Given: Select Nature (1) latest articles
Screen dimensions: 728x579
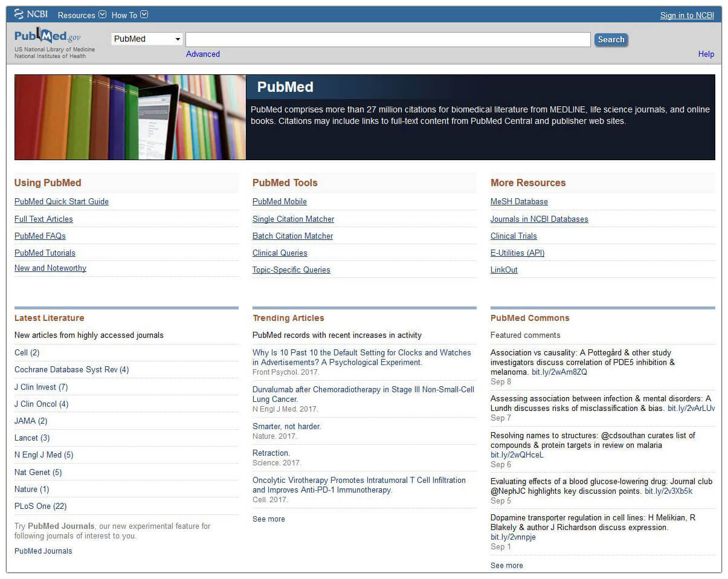Looking at the screenshot, I should [x=31, y=490].
